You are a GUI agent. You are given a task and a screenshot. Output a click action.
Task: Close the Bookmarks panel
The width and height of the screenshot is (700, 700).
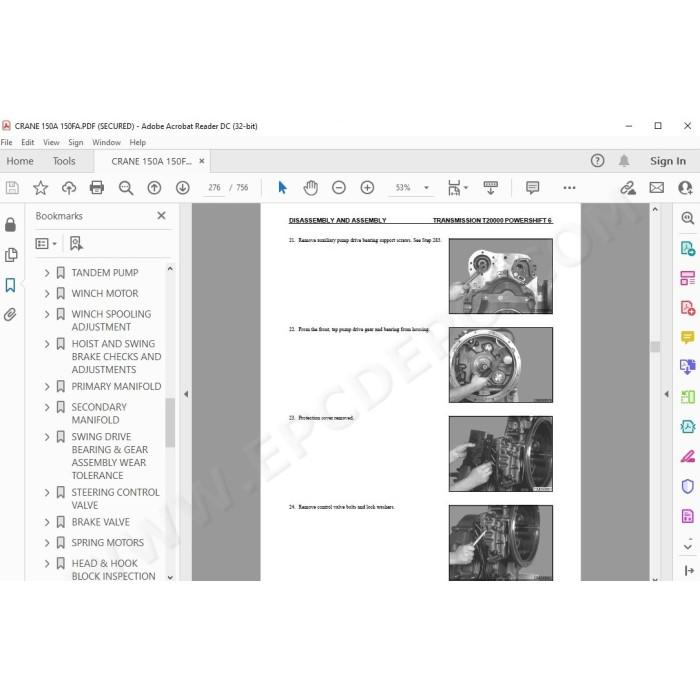pos(162,216)
